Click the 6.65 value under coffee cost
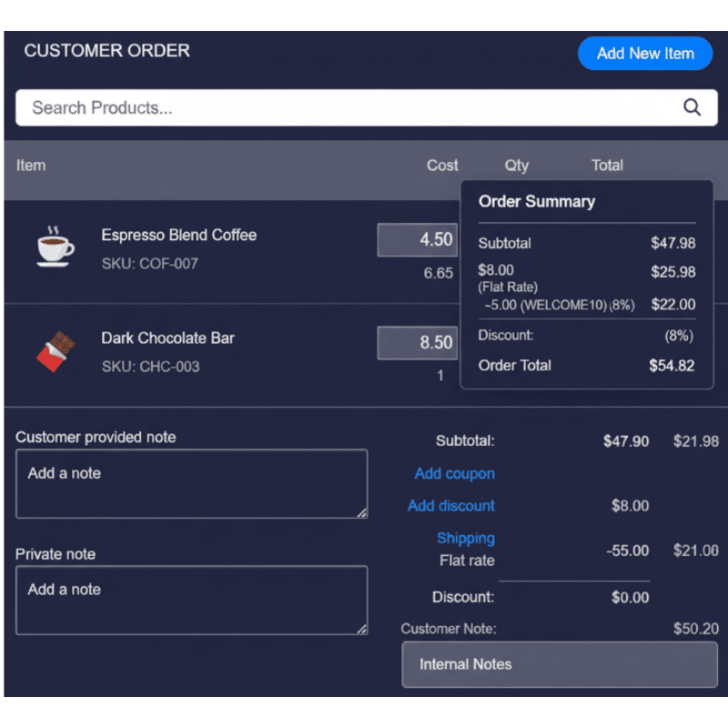Screen dimensions: 728x728 [438, 273]
